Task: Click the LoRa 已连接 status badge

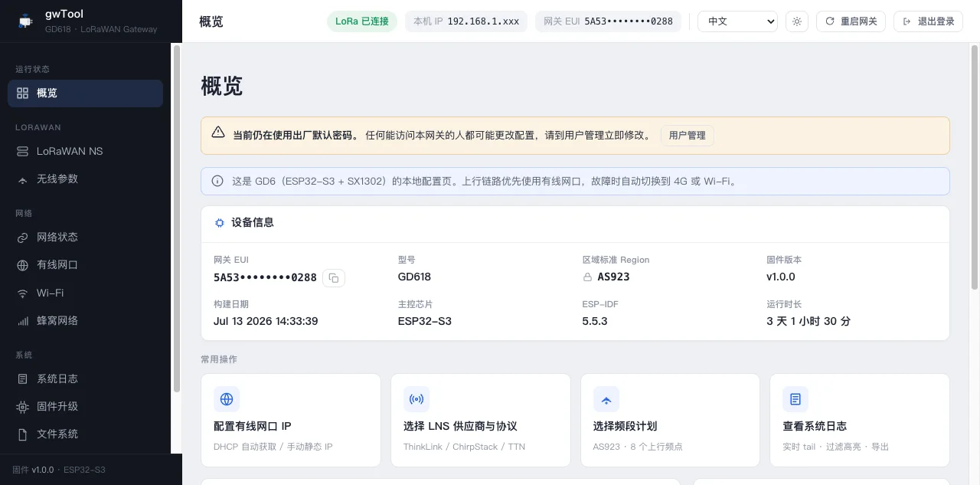Action: (362, 21)
